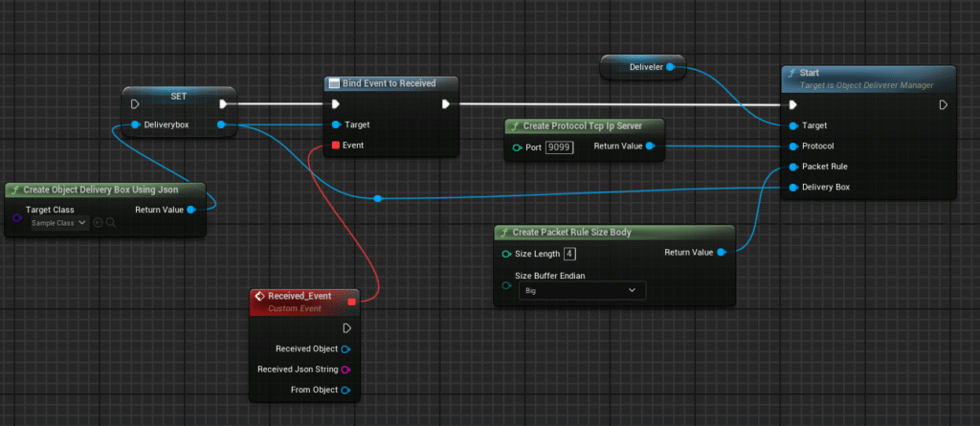The image size is (980, 426).
Task: Click the Size Length input pin
Action: tap(506, 254)
